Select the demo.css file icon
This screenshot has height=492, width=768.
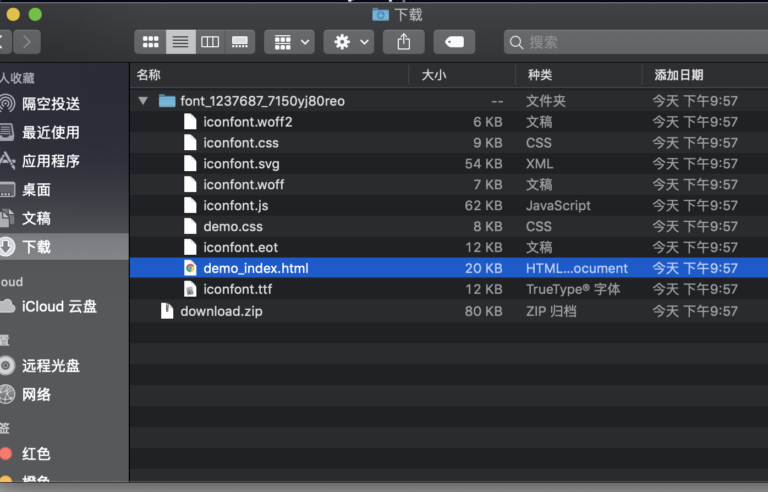(x=190, y=226)
